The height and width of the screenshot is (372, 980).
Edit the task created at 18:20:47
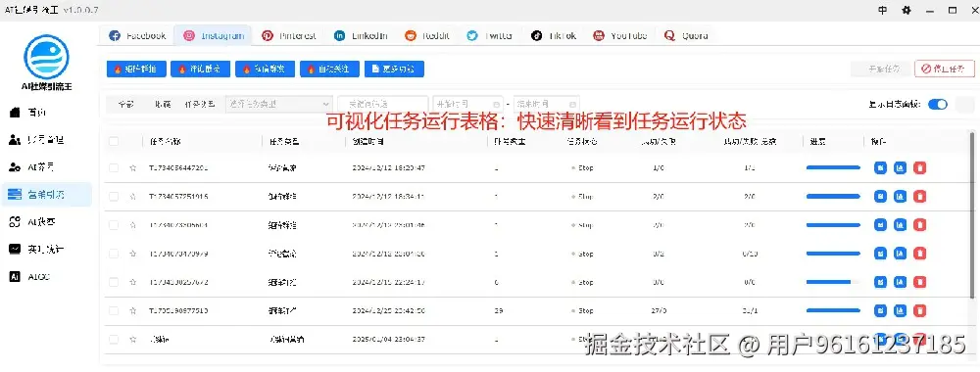[x=880, y=168]
